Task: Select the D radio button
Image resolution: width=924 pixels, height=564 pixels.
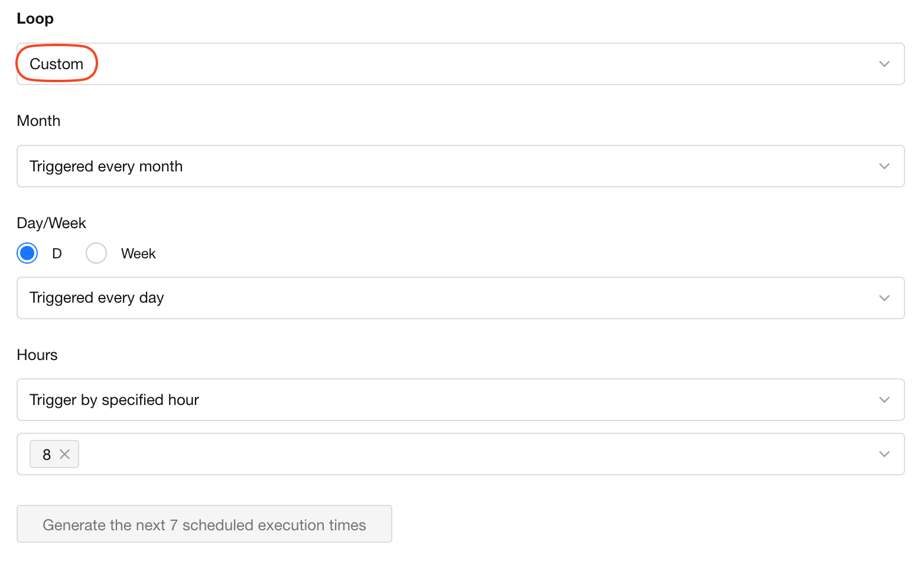Action: [x=27, y=253]
